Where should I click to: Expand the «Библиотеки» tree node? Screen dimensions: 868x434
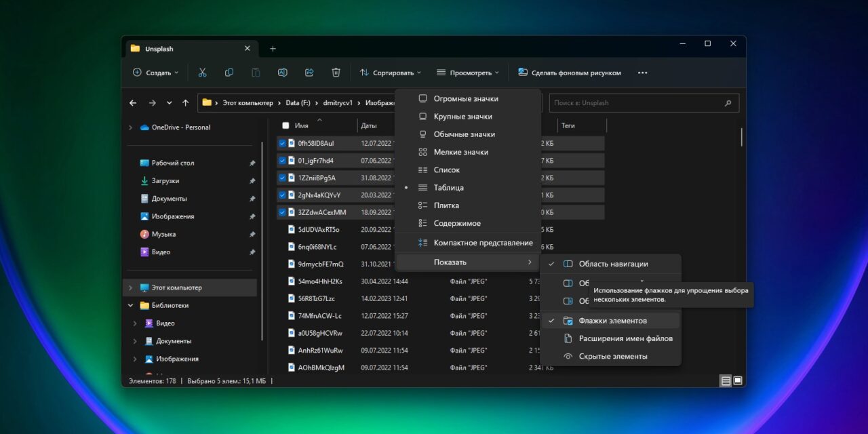(130, 305)
